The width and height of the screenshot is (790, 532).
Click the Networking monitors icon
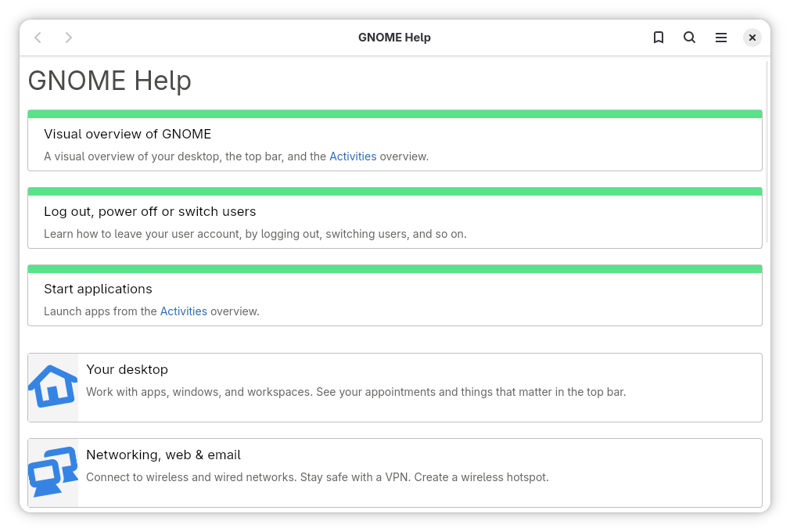(52, 471)
